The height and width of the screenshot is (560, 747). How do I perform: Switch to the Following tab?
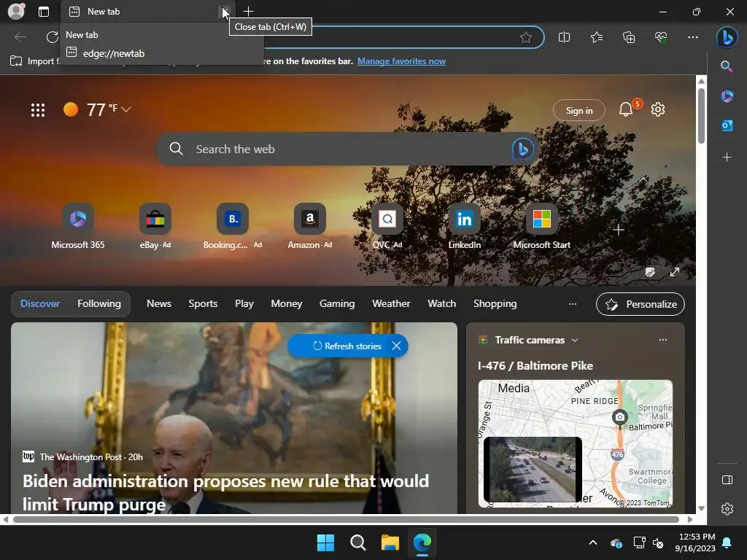(x=99, y=304)
